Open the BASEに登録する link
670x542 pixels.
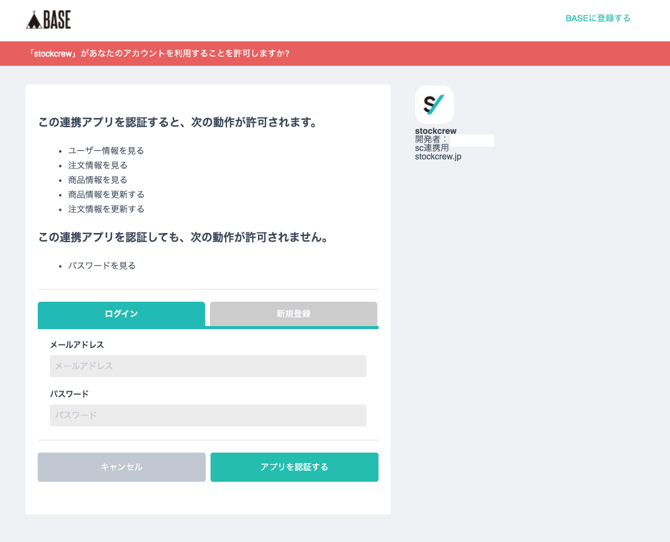click(598, 18)
